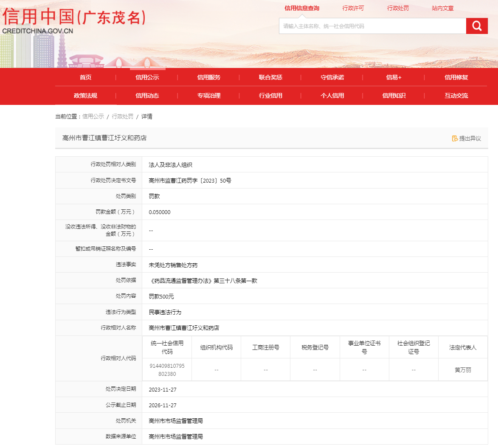498x448 pixels.
Task: Switch to the 行政处罚 search tab
Action: pos(398,8)
